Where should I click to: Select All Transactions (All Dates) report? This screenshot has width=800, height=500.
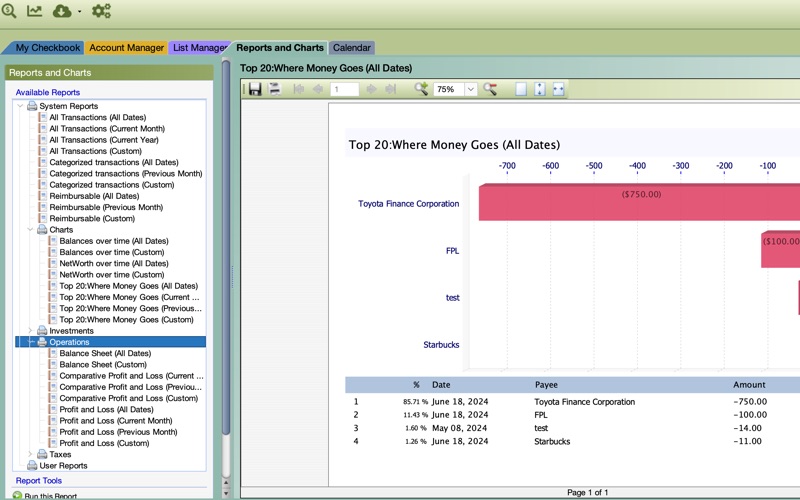97,117
